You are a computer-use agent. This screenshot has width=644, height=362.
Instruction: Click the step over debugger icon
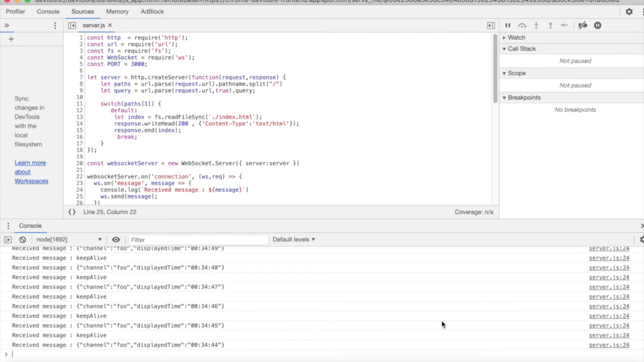point(522,25)
